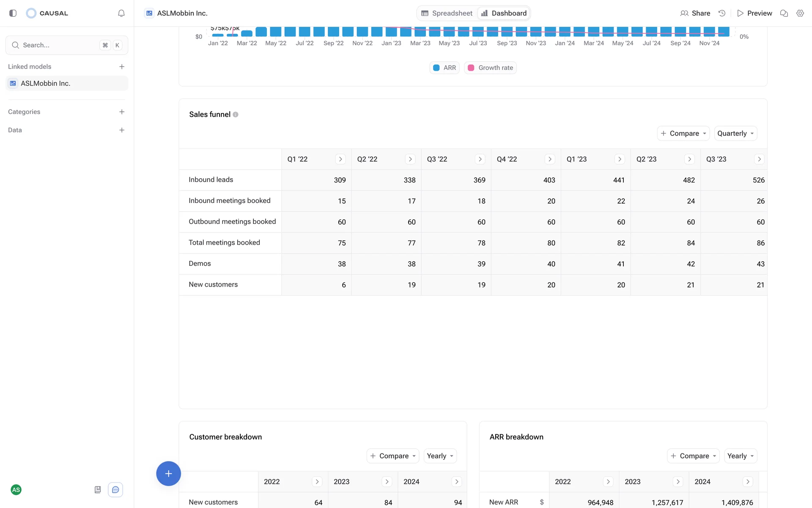Image resolution: width=812 pixels, height=508 pixels.
Task: Open Yearly dropdown in ARR breakdown
Action: pos(740,456)
